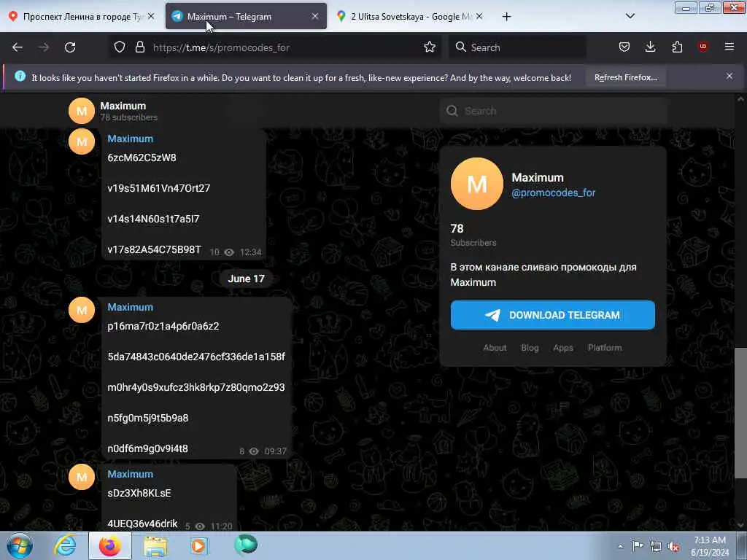747x560 pixels.
Task: Click the page vertical scrollbar thumb
Action: click(740, 413)
